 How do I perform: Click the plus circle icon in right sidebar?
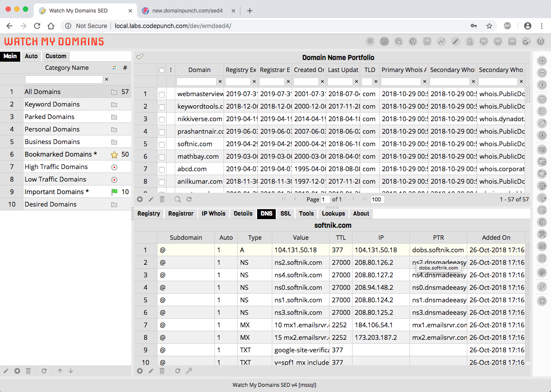coord(542,61)
